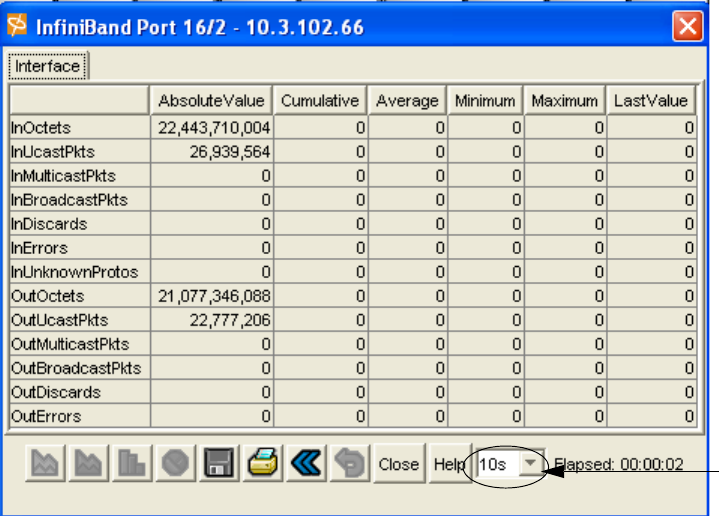Click OutOctets Average cell
This screenshot has width=719, height=516.
click(x=408, y=296)
